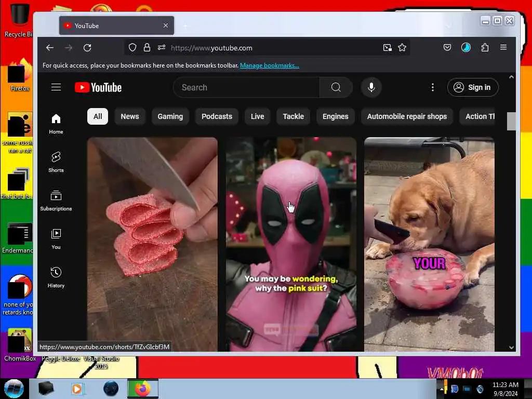This screenshot has height=399, width=532.
Task: Click the taskbar clock showing 11:23 AM
Action: point(505,389)
